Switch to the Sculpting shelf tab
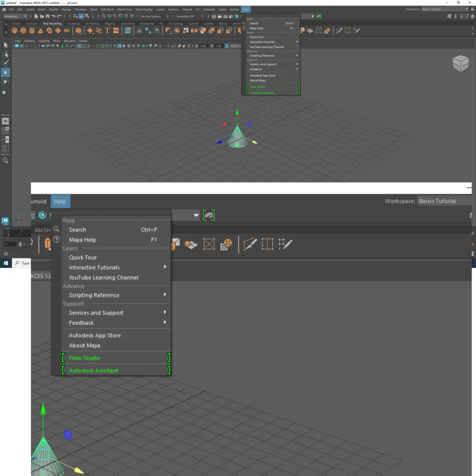 (73, 24)
